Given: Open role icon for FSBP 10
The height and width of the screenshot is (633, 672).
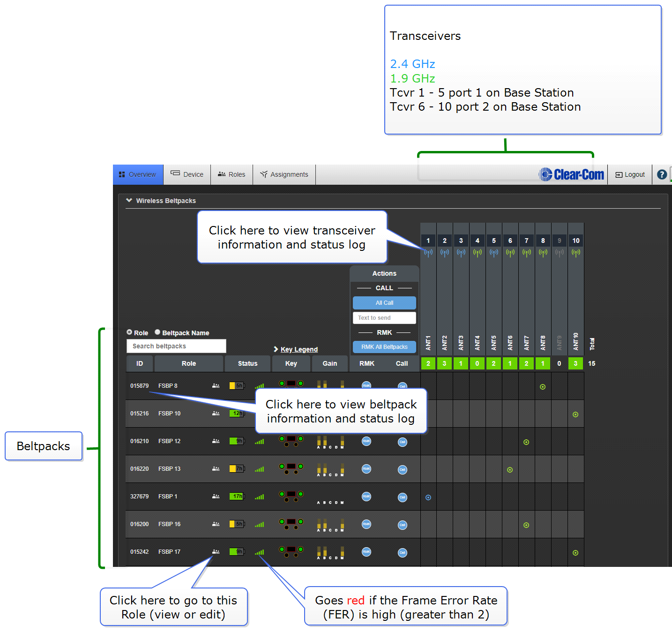Looking at the screenshot, I should (216, 414).
